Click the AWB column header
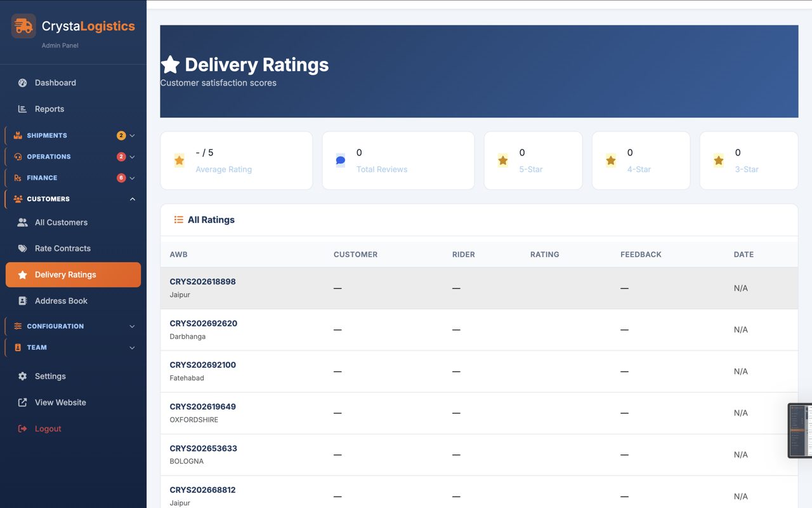The image size is (812, 508). (178, 255)
